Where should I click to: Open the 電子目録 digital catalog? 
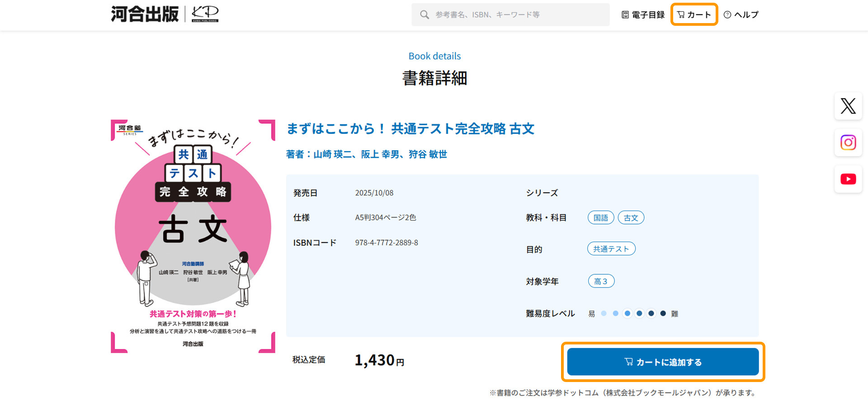click(643, 15)
